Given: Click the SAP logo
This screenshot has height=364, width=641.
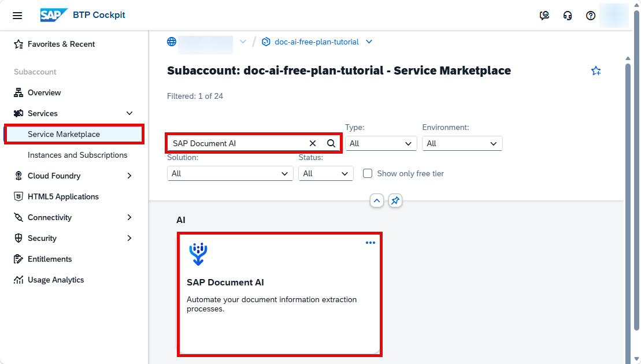Looking at the screenshot, I should point(54,15).
